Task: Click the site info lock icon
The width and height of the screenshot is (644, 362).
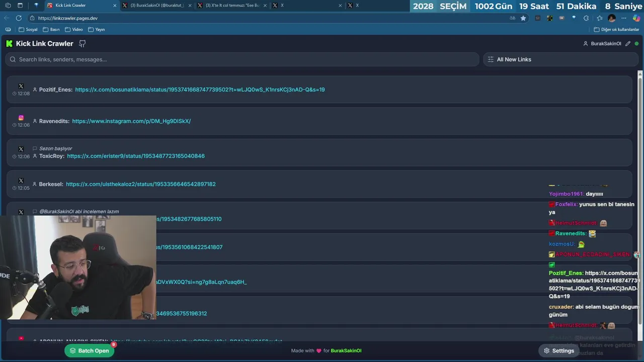Action: point(32,18)
